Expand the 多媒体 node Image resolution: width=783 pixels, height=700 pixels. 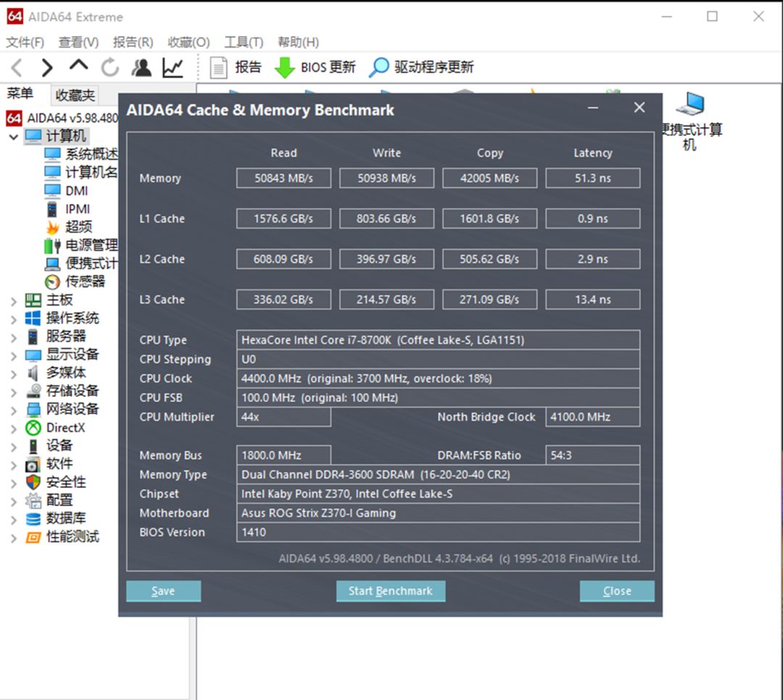[14, 374]
